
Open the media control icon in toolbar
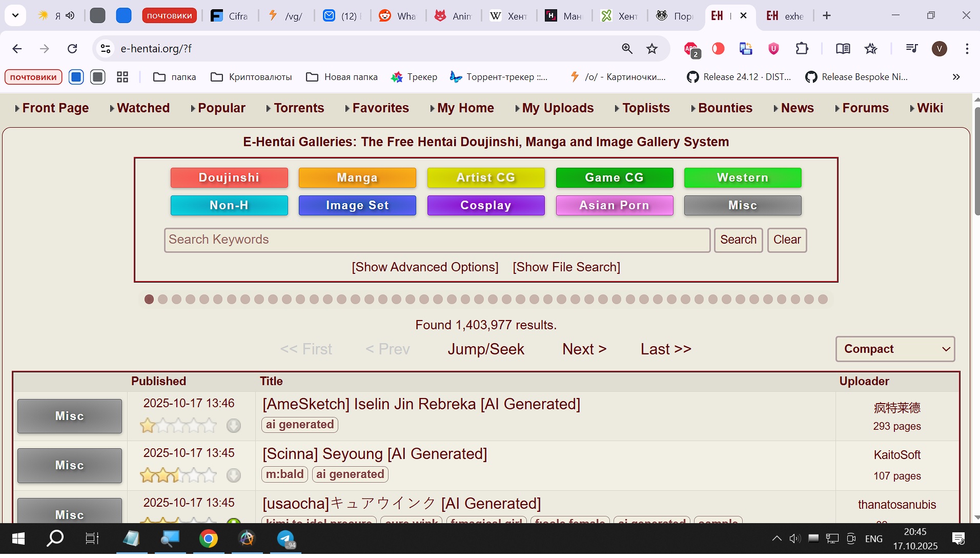[x=911, y=49]
